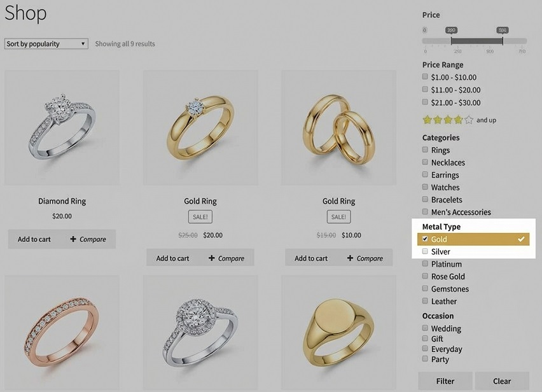Open the Sort by popularity dropdown
The height and width of the screenshot is (392, 542).
45,43
